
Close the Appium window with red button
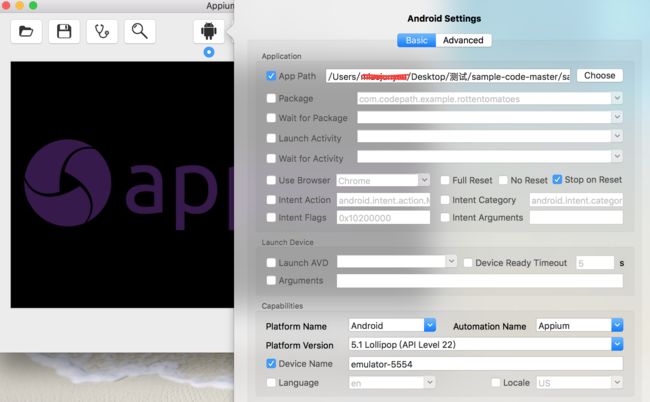pos(6,5)
